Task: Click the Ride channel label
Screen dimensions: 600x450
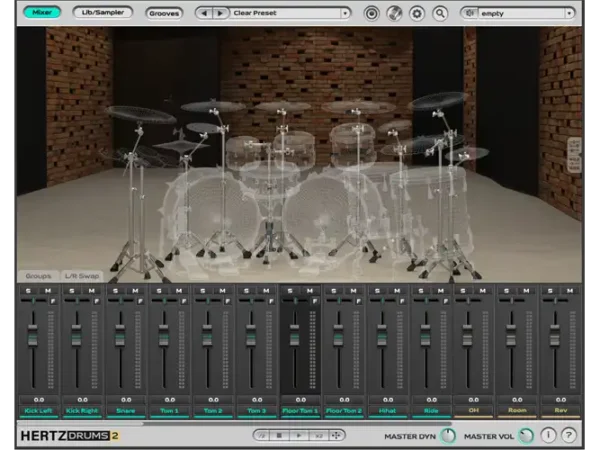Action: point(431,411)
